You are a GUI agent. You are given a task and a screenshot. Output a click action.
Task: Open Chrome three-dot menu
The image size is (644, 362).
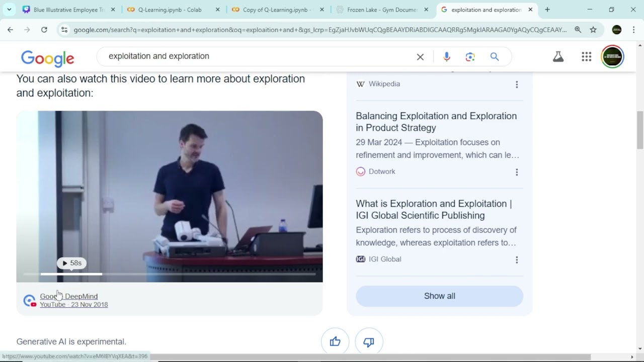pyautogui.click(x=633, y=30)
